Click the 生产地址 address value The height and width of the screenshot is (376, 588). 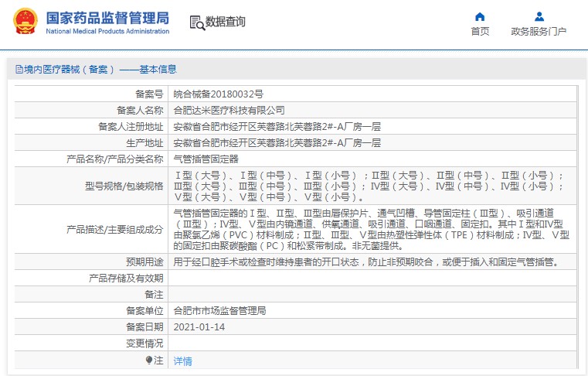coord(277,142)
